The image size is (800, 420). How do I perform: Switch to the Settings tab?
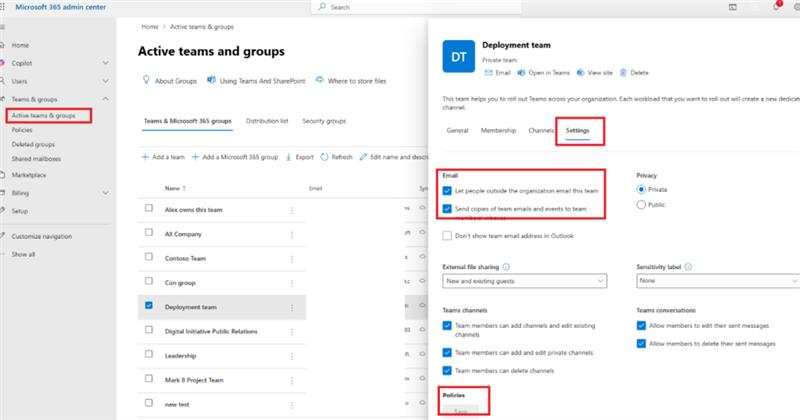coord(578,131)
